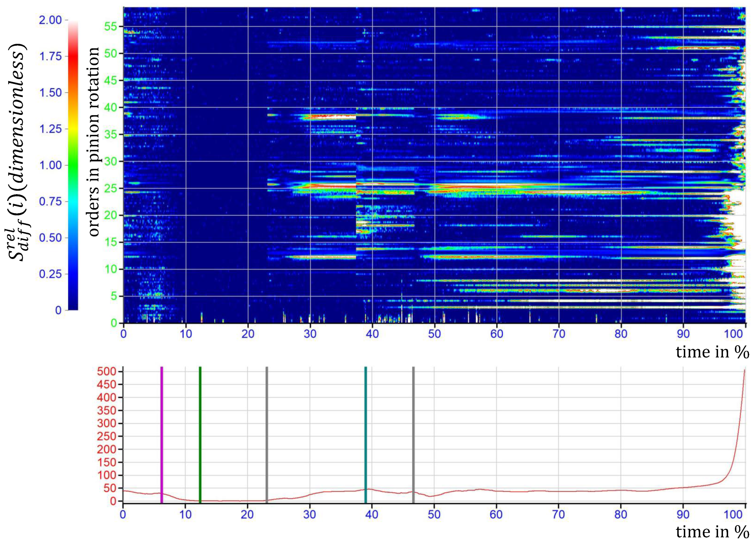
Task: Click the green '5' orders tick label
Action: [x=114, y=297]
